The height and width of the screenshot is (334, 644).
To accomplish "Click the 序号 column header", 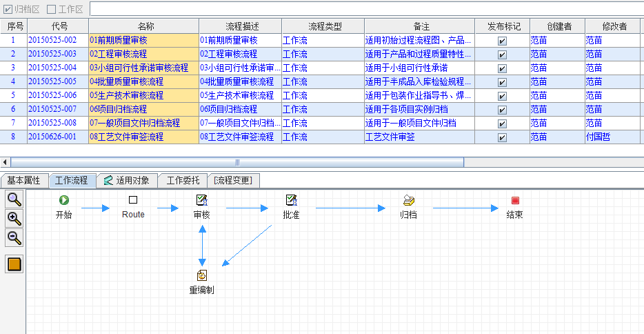I will pos(14,26).
